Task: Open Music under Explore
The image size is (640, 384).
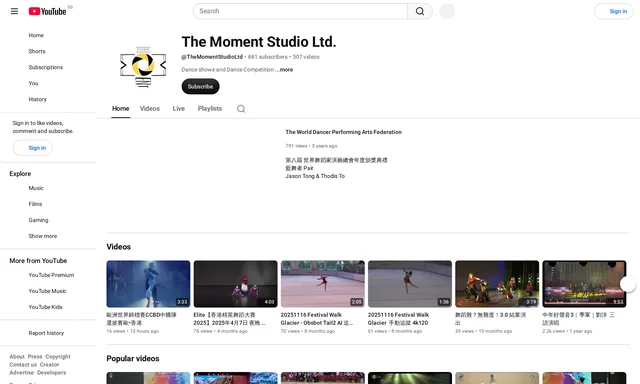Action: [36, 188]
